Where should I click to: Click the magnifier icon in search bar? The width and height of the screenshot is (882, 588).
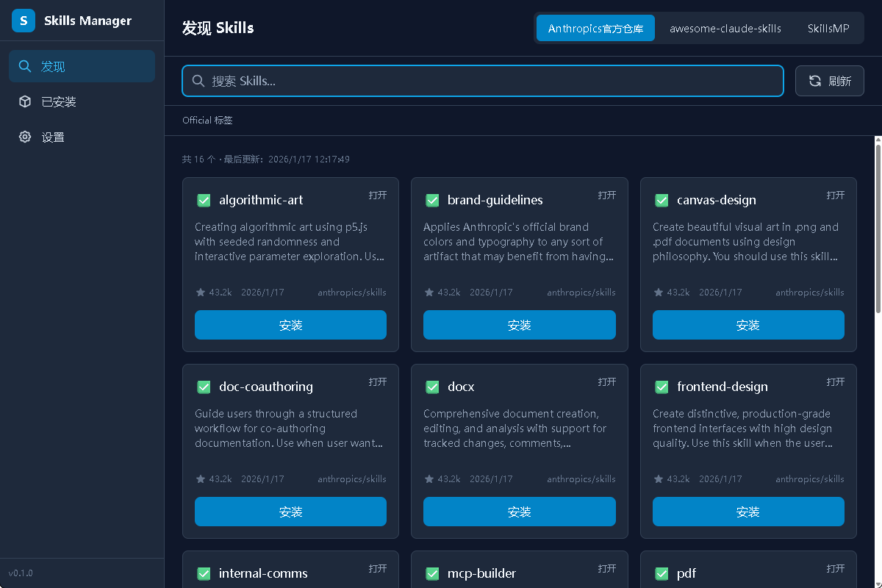pos(198,81)
